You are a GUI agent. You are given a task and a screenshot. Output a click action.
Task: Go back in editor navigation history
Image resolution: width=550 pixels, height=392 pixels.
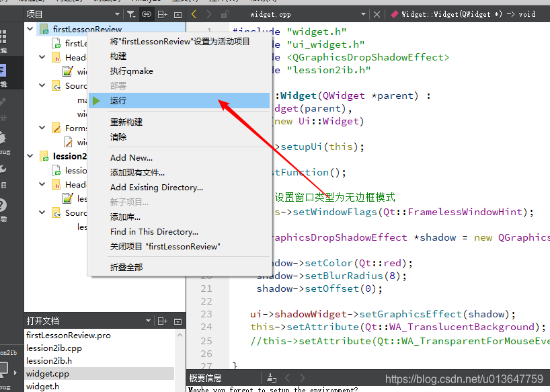point(194,14)
